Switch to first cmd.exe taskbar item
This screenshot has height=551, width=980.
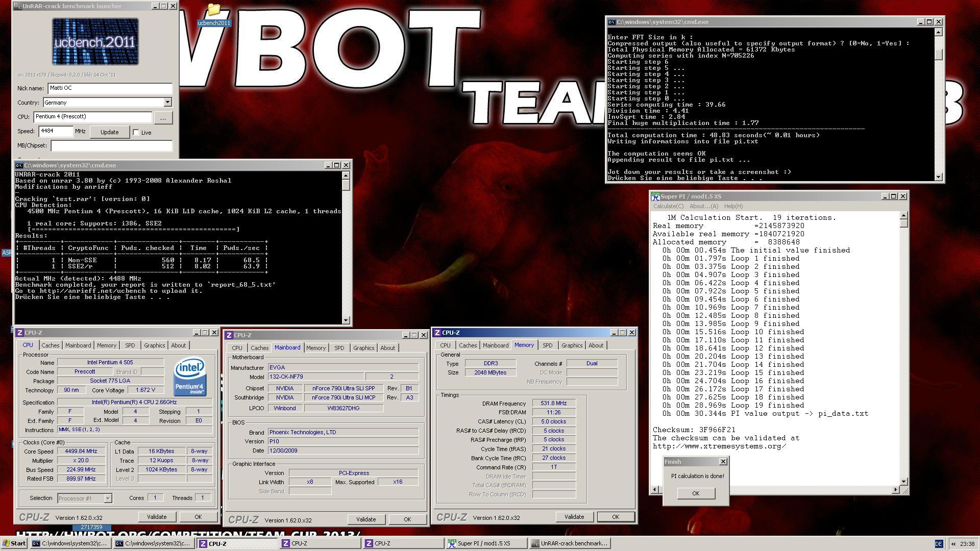point(70,543)
